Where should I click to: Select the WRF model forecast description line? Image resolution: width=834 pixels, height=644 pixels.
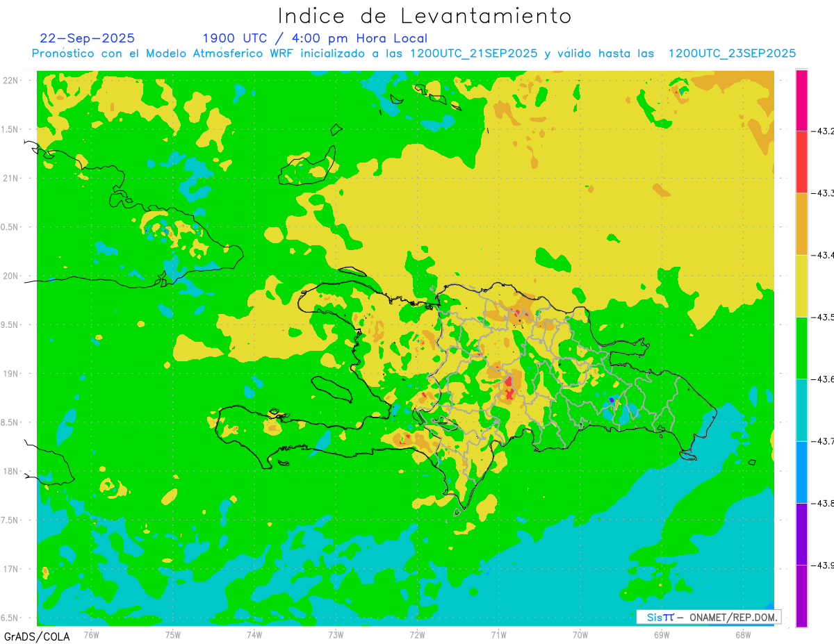click(414, 53)
